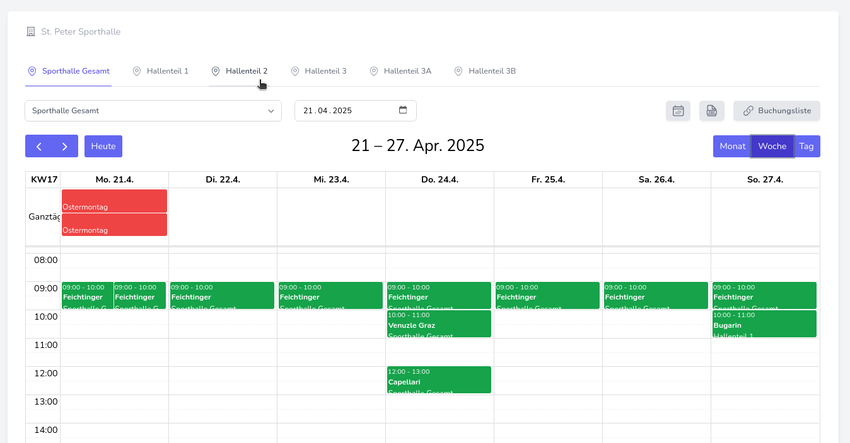This screenshot has height=443, width=850.
Task: Switch to the Hallenteil 3A tab
Action: pyautogui.click(x=407, y=71)
